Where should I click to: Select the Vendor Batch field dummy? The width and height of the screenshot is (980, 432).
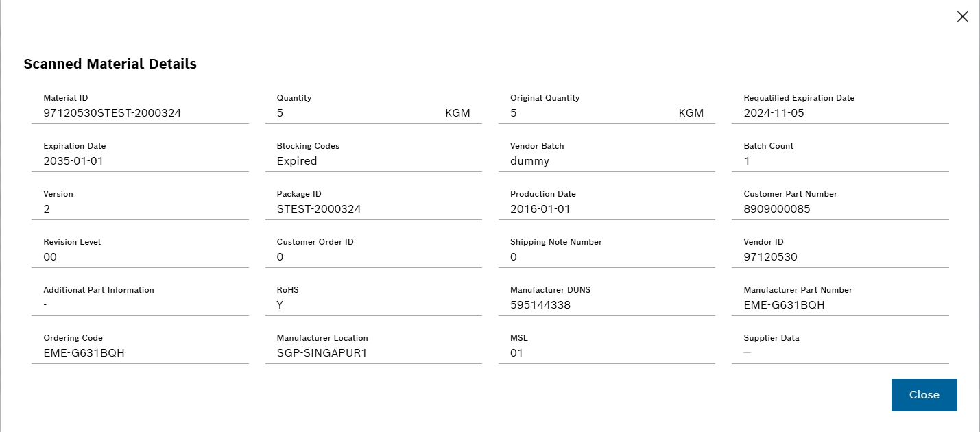(x=607, y=155)
